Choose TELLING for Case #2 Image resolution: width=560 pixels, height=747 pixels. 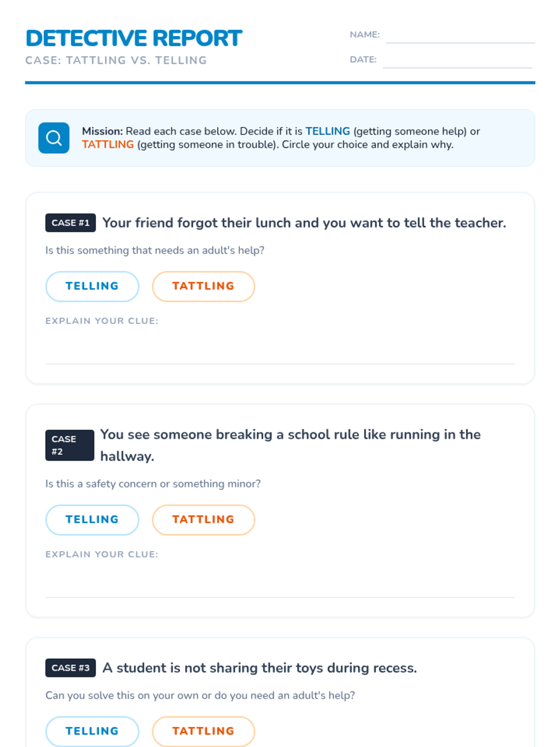click(92, 520)
